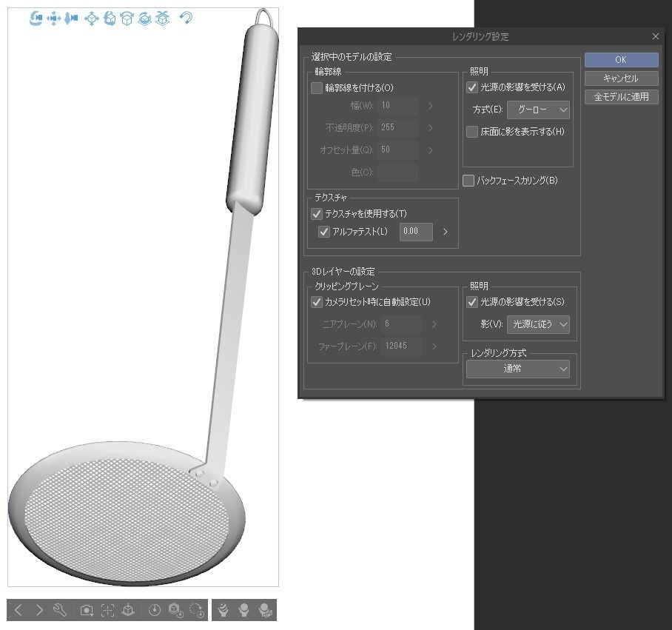Expand the 不透明度 opacity slider arrow
The width and height of the screenshot is (672, 630).
pyautogui.click(x=430, y=128)
